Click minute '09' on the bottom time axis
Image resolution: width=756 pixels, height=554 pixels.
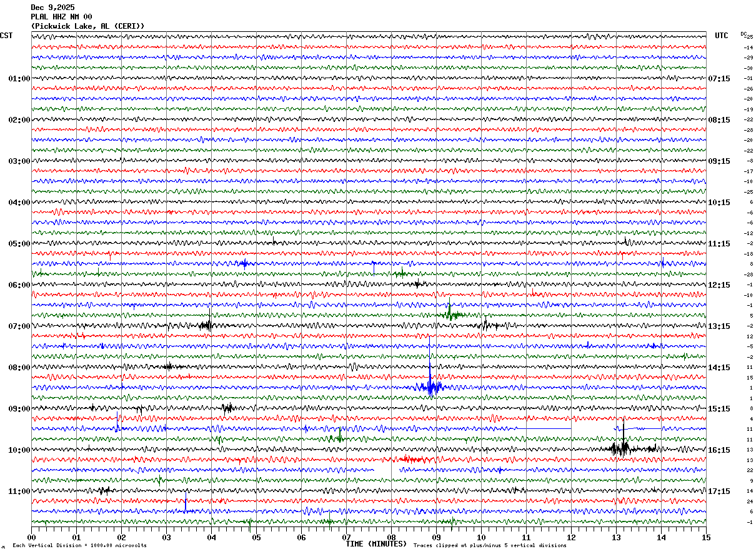pyautogui.click(x=436, y=537)
